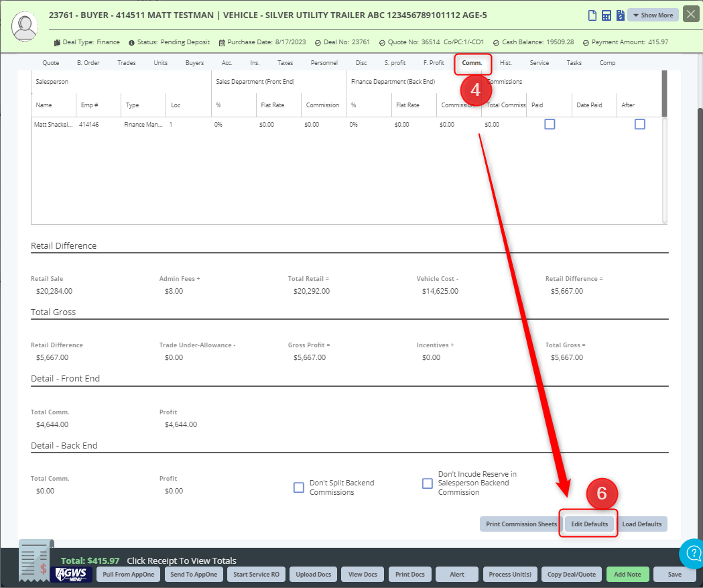
Task: Go to the Service tab
Action: point(539,63)
